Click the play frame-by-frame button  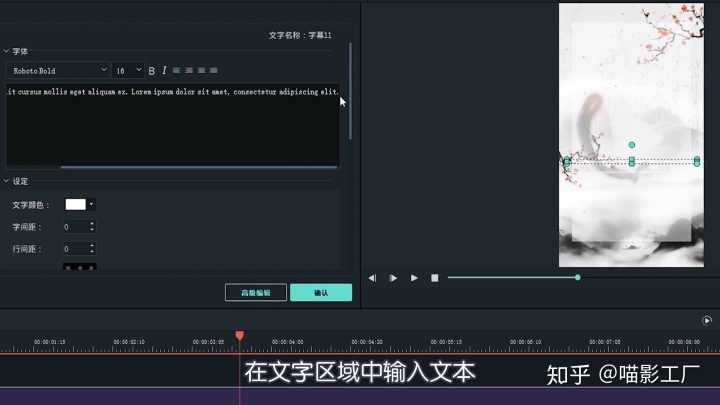click(393, 278)
